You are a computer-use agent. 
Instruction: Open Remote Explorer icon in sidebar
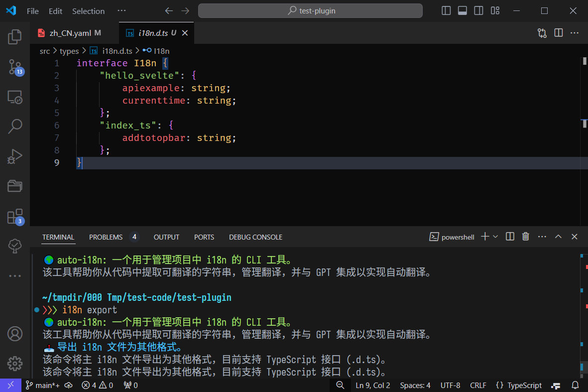coord(15,97)
